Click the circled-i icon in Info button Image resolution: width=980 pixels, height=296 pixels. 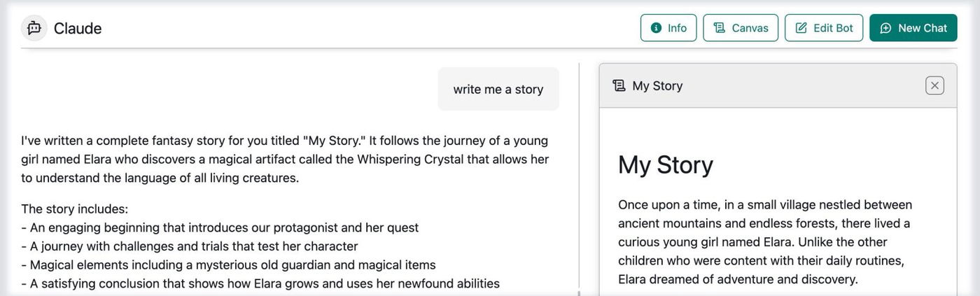coord(656,28)
